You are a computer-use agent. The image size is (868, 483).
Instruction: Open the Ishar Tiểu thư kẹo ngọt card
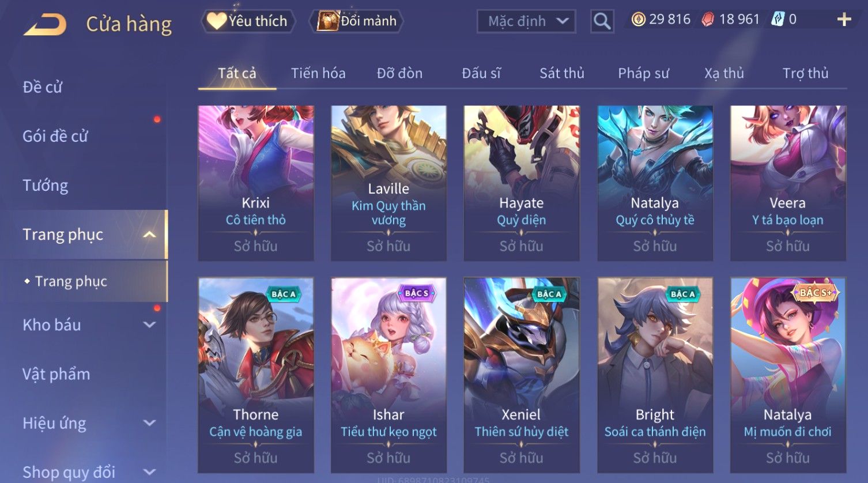(x=388, y=375)
